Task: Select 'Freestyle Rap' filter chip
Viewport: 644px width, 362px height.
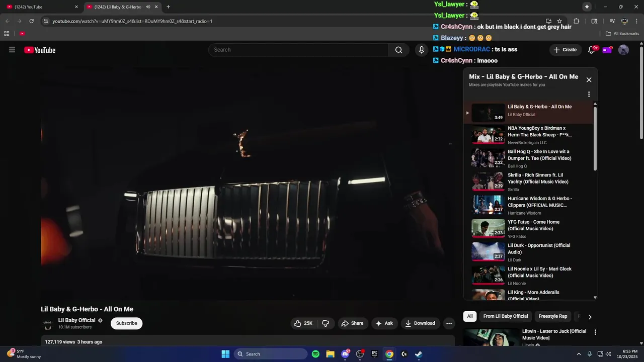Action: (553, 316)
